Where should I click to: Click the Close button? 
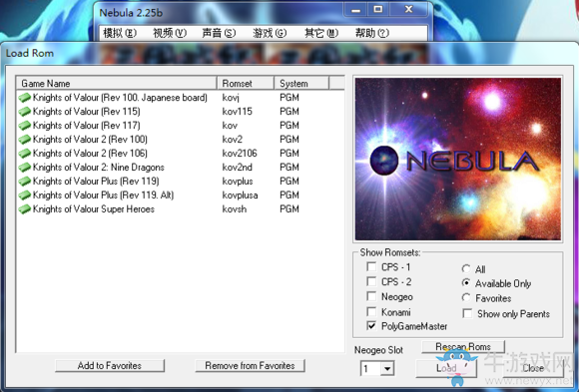pos(533,368)
